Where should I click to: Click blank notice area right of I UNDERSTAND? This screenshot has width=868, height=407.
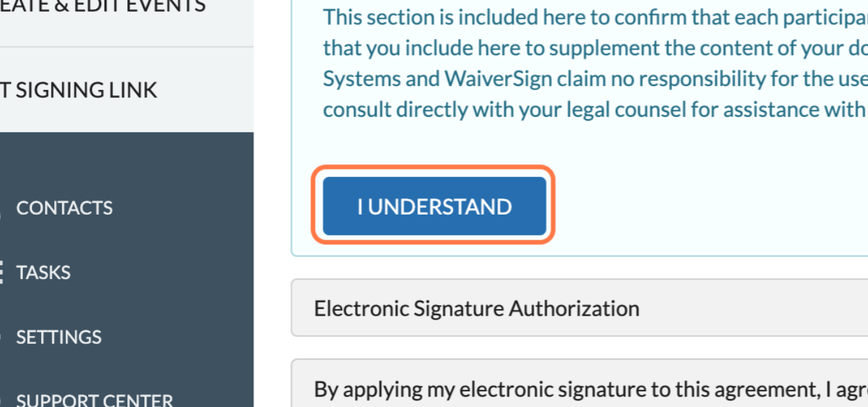(705, 206)
